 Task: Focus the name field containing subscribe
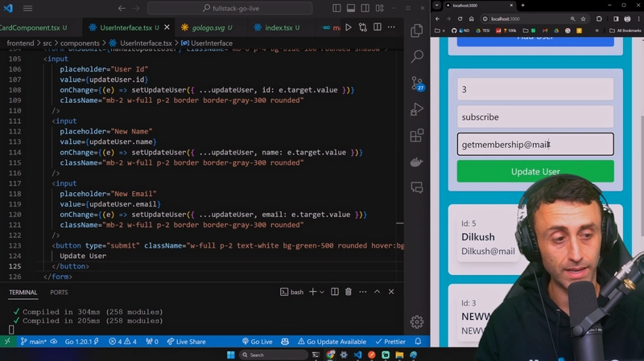pyautogui.click(x=535, y=117)
